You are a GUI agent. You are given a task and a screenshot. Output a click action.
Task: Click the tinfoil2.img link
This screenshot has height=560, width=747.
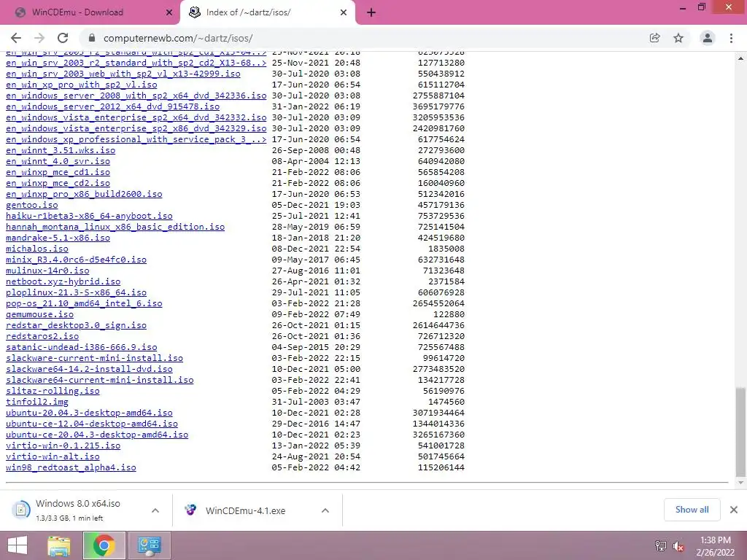(x=37, y=402)
